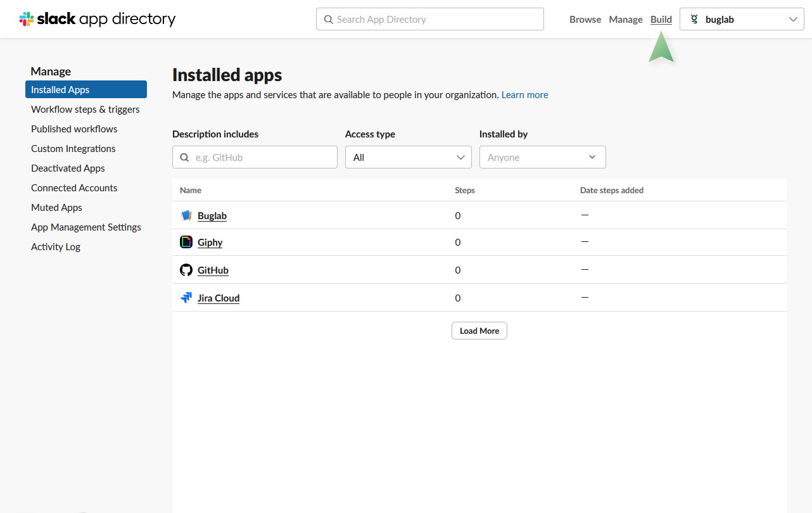This screenshot has width=812, height=513.
Task: Go to Browse in the top navigation
Action: [x=585, y=20]
